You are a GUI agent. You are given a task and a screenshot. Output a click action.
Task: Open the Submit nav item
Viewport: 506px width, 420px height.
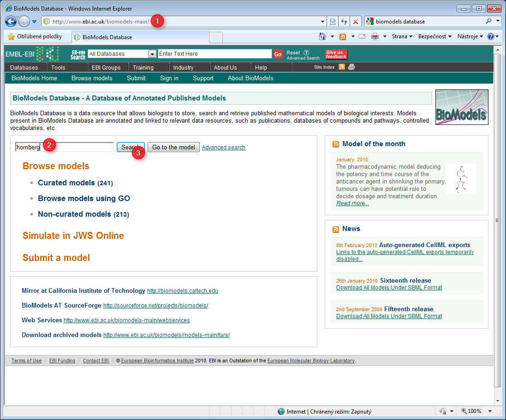tap(136, 78)
